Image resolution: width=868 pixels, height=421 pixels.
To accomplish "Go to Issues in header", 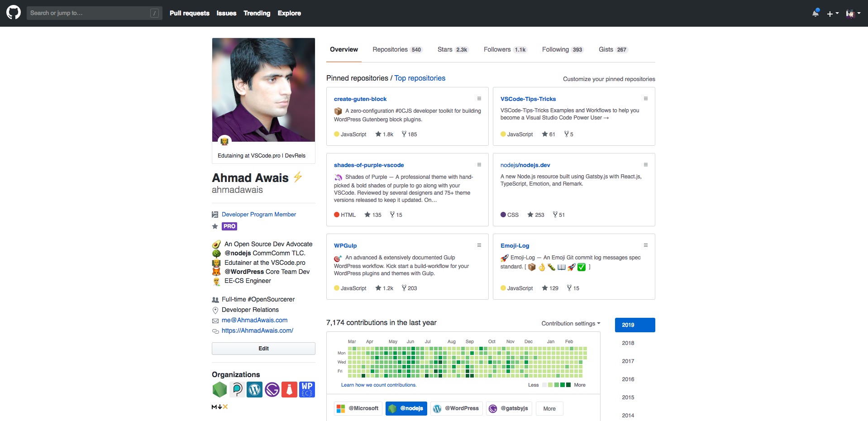I will (226, 13).
